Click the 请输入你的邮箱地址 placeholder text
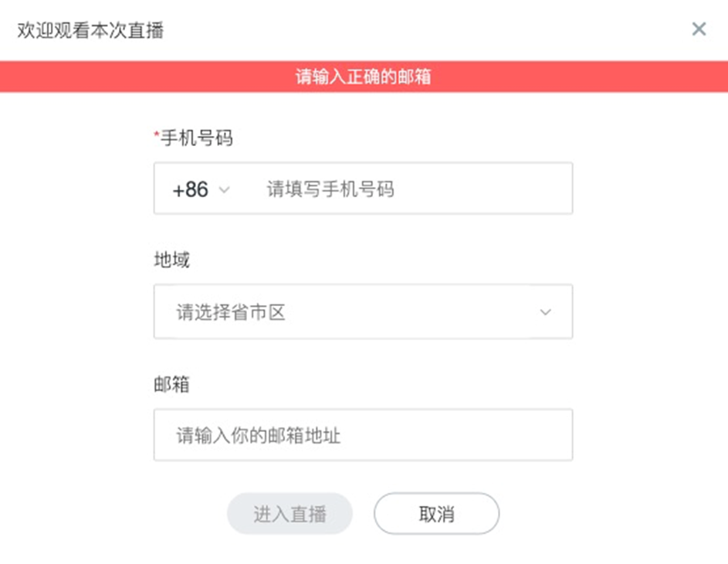 pyautogui.click(x=259, y=435)
